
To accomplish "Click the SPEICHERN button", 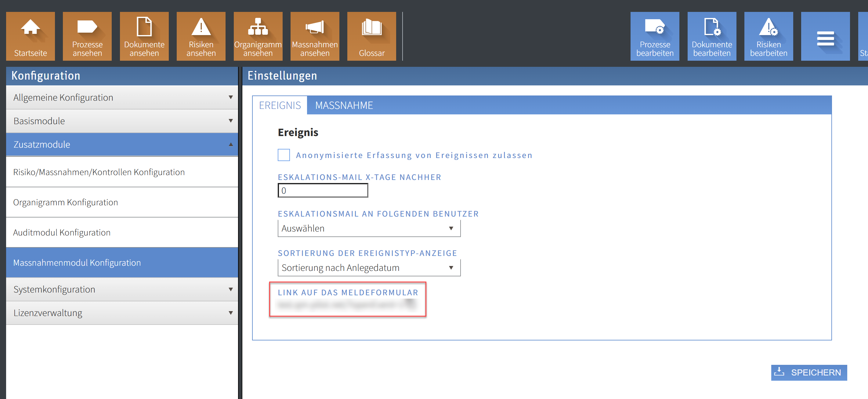I will click(x=809, y=372).
